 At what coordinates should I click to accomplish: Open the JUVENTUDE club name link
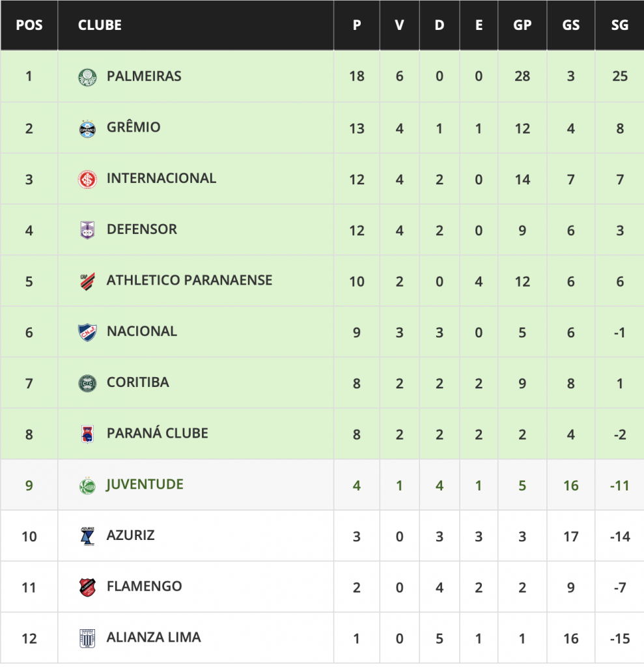[x=145, y=485]
